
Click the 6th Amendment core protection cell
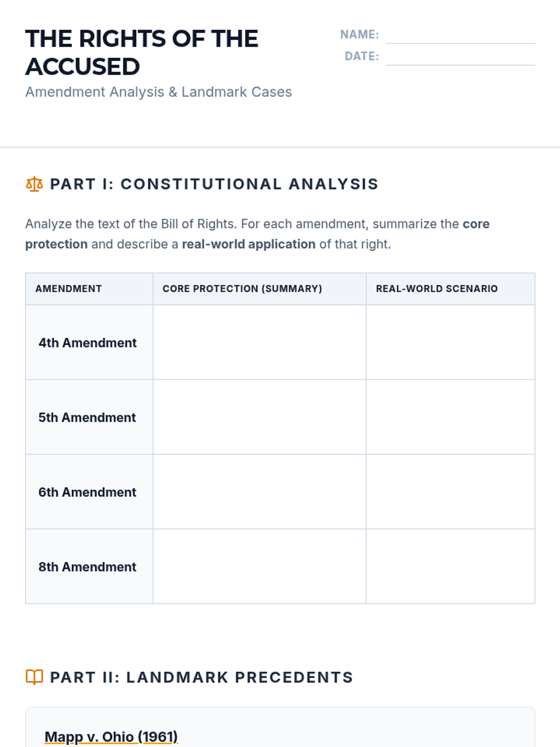(x=259, y=492)
